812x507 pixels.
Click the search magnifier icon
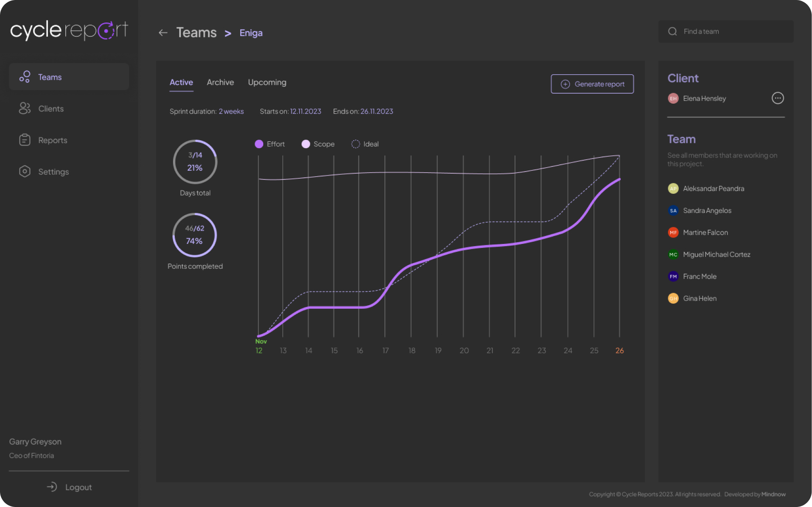click(x=672, y=31)
